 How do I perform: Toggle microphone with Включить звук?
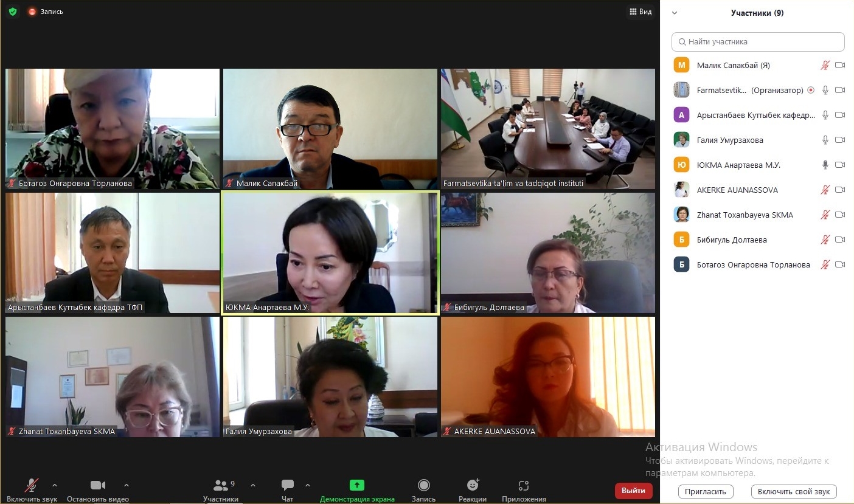tap(32, 485)
